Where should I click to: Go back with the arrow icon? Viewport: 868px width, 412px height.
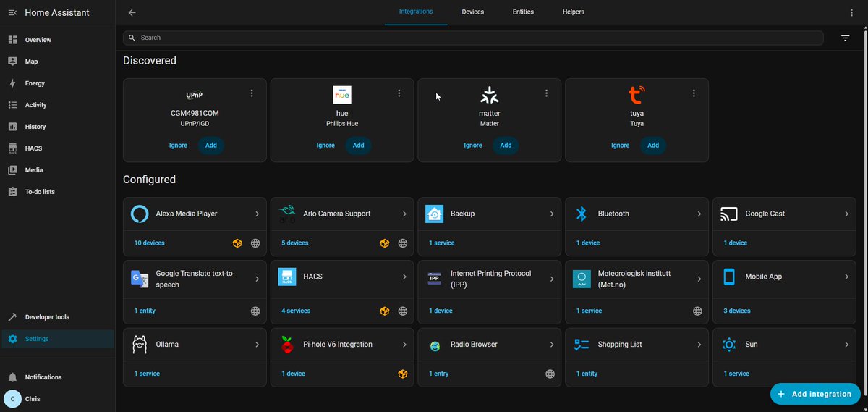tap(132, 12)
